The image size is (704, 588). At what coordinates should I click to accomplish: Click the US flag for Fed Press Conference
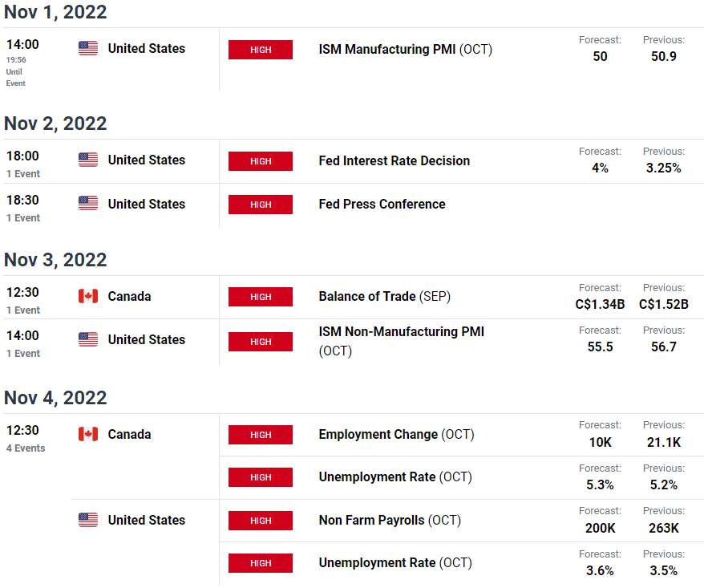tap(88, 203)
